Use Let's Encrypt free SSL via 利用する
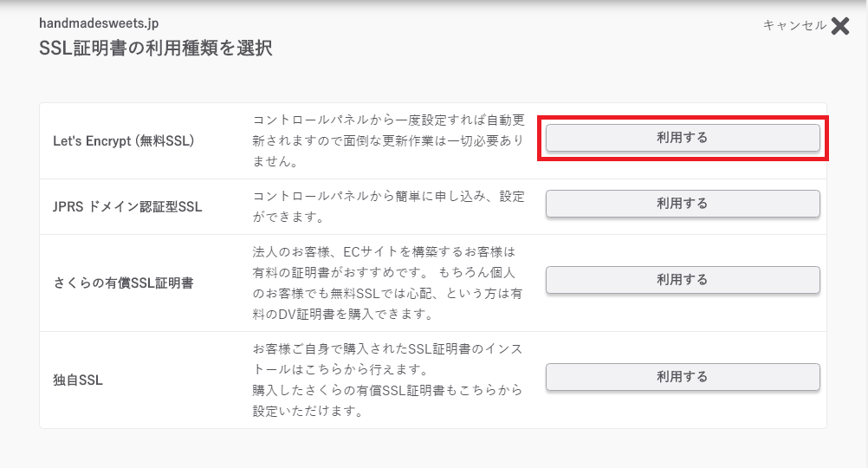The width and height of the screenshot is (868, 468). pos(683,138)
